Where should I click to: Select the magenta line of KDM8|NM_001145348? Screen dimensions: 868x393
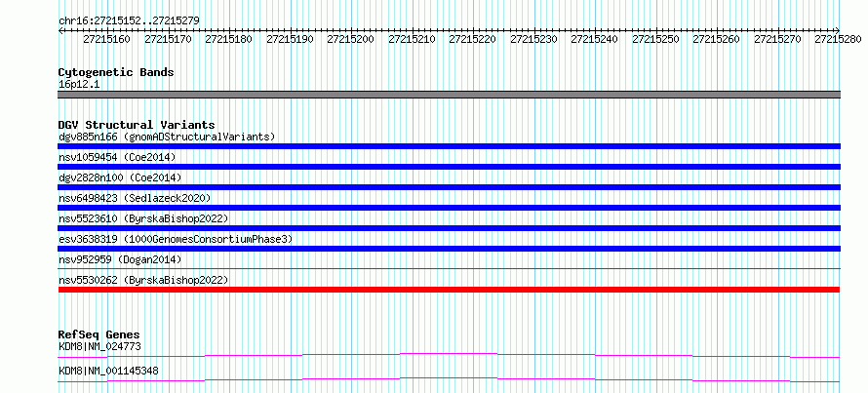[449, 379]
